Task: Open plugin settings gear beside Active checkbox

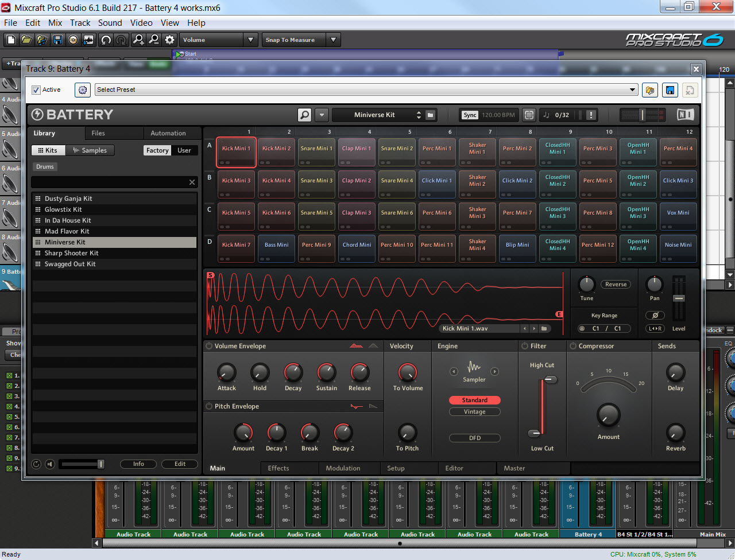Action: click(83, 90)
